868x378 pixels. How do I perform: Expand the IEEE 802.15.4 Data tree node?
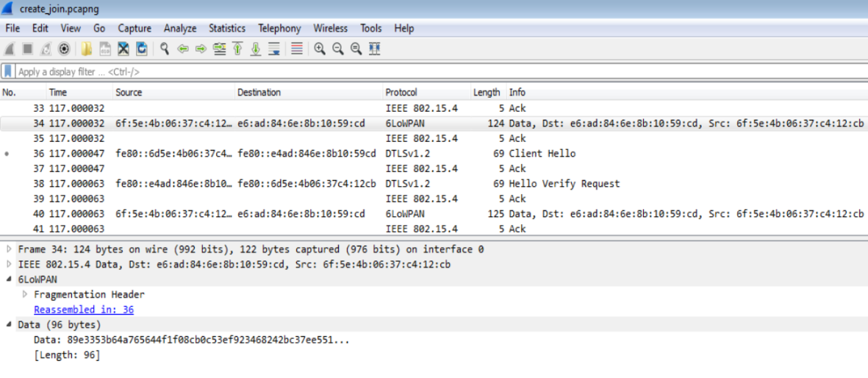pos(10,264)
